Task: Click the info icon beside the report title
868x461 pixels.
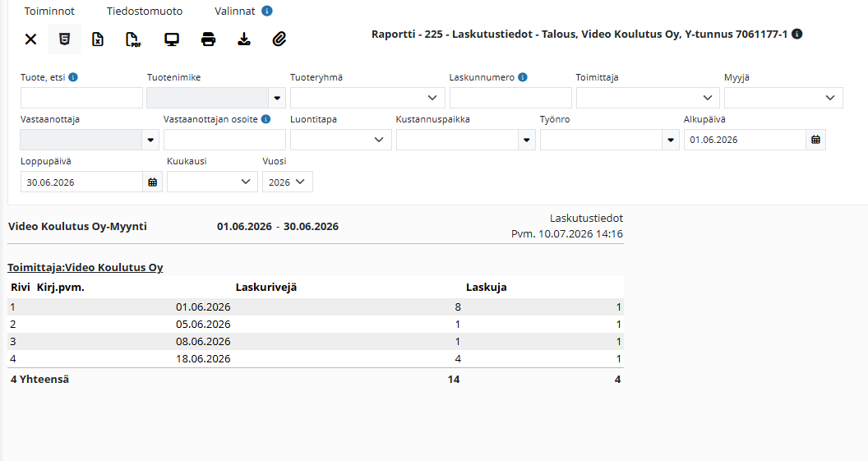Action: coord(797,34)
